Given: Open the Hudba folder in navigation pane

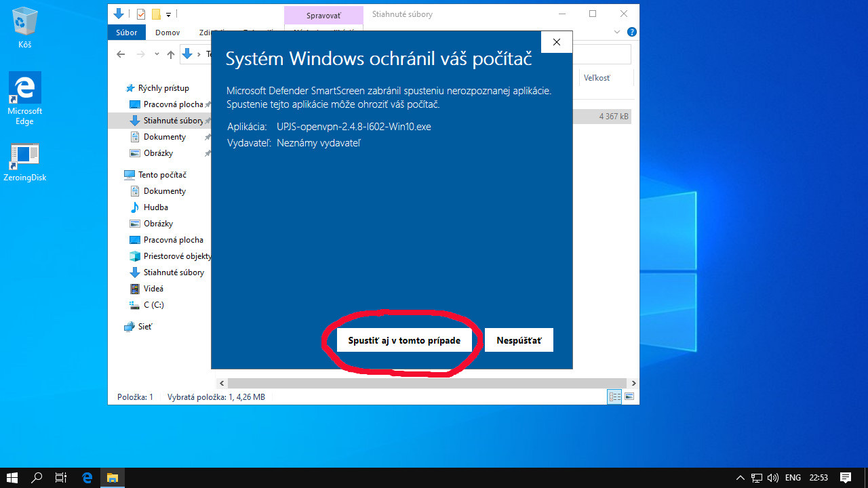Looking at the screenshot, I should click(155, 207).
